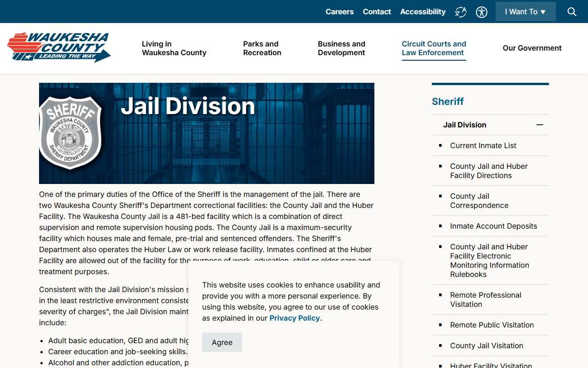This screenshot has width=588, height=368.
Task: Click the 'Career education and job-seeking skills' bullet
Action: pyautogui.click(x=118, y=351)
